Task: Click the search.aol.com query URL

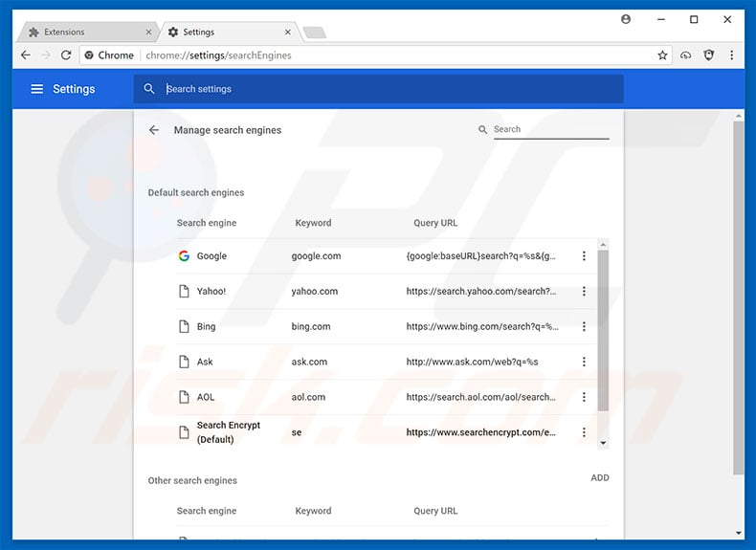Action: coord(480,397)
